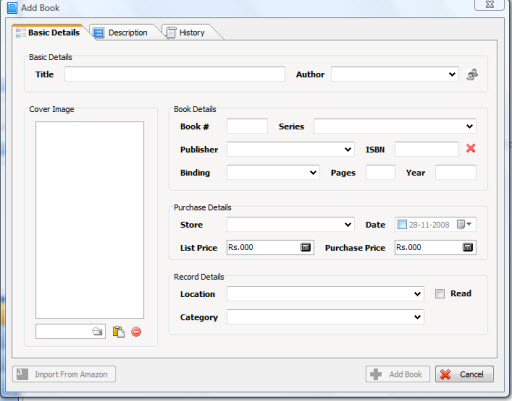Switch to the Description tab
Image resolution: width=512 pixels, height=401 pixels.
coord(121,33)
